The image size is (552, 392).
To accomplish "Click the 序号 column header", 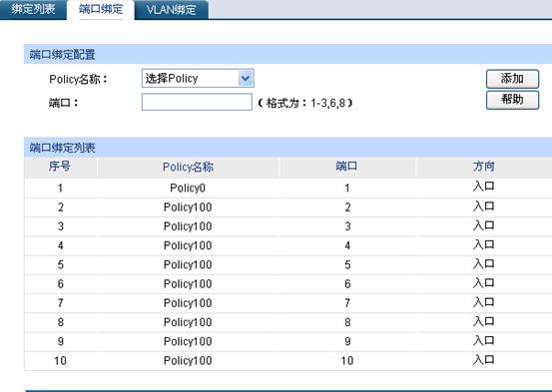I will (60, 167).
